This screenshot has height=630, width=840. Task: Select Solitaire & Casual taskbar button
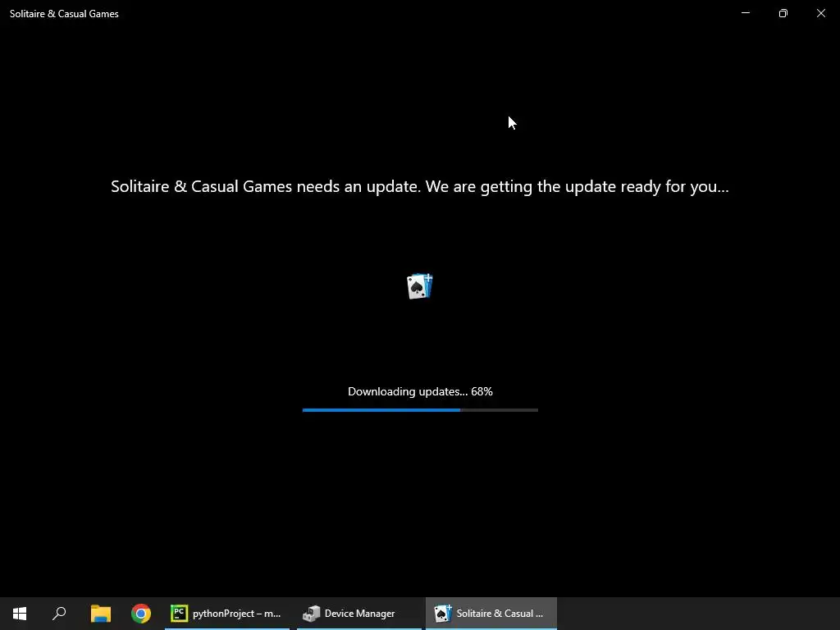pos(491,614)
